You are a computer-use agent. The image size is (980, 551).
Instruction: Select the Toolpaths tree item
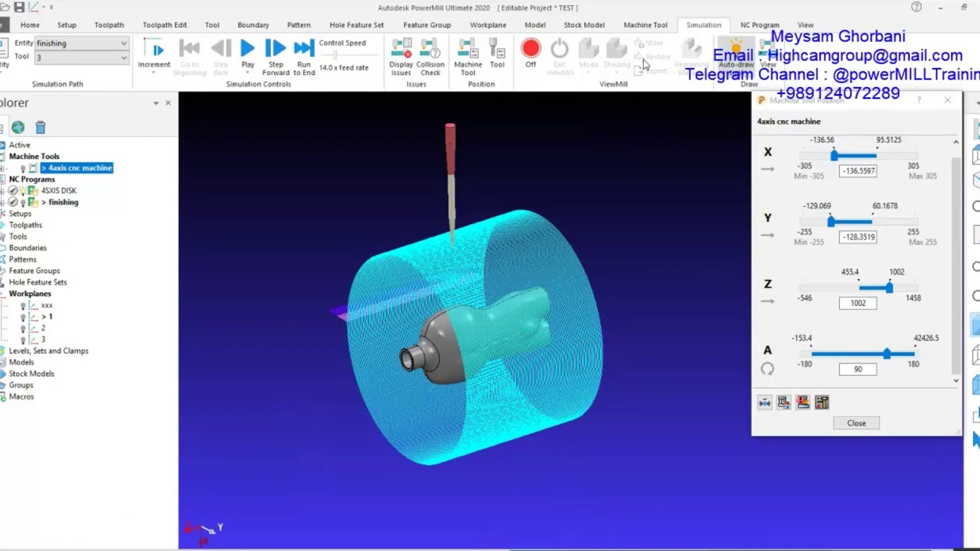pos(25,225)
